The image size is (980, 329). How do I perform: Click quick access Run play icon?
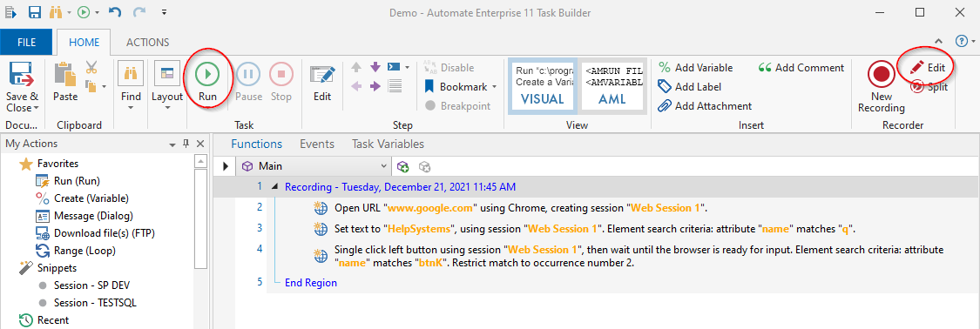pyautogui.click(x=83, y=12)
